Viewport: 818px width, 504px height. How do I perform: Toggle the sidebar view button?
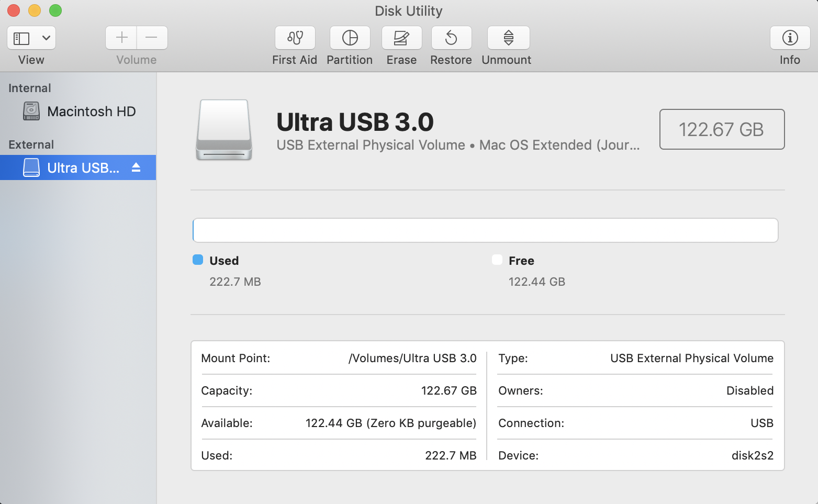click(x=21, y=38)
